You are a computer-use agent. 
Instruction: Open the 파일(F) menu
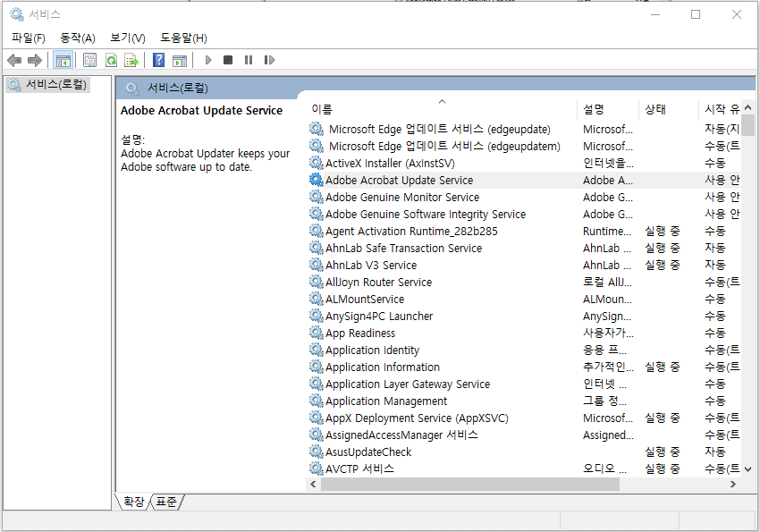[x=28, y=38]
